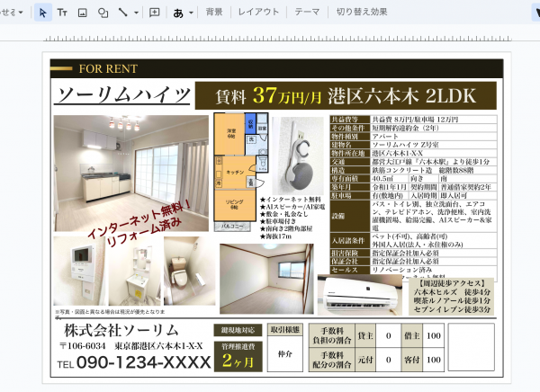Select the Line tool
This screenshot has height=392, width=540.
(123, 13)
